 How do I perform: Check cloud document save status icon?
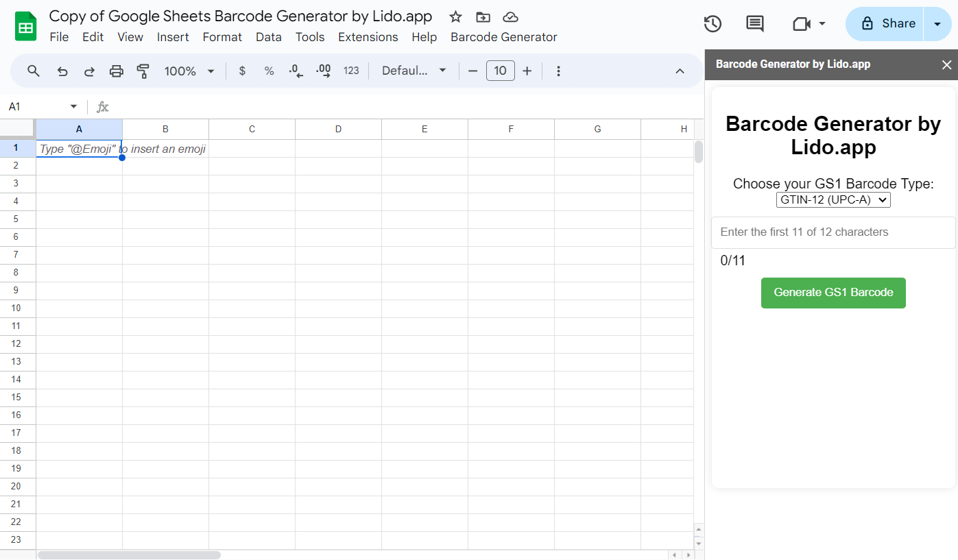[x=510, y=17]
